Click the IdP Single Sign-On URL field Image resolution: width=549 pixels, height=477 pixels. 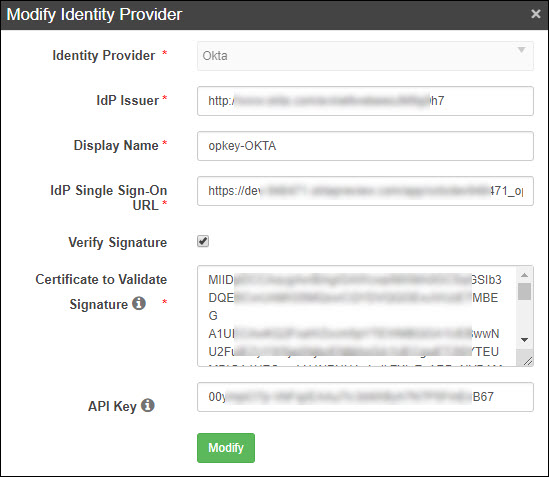point(365,191)
